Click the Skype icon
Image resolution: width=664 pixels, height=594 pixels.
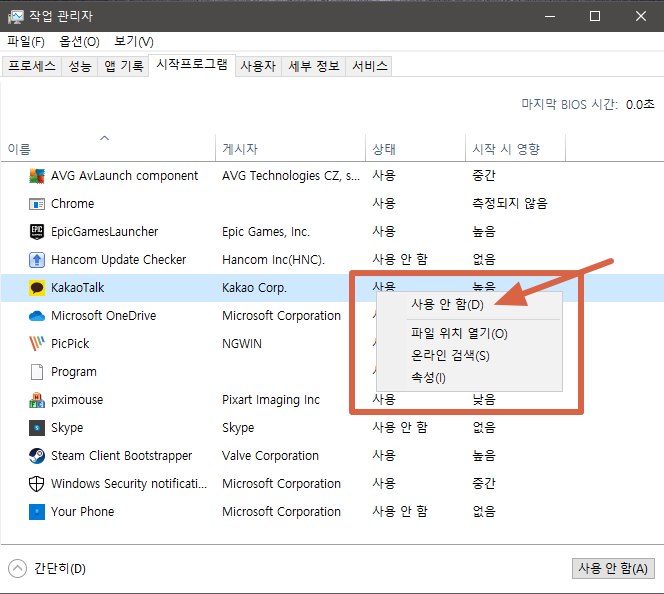(37, 428)
